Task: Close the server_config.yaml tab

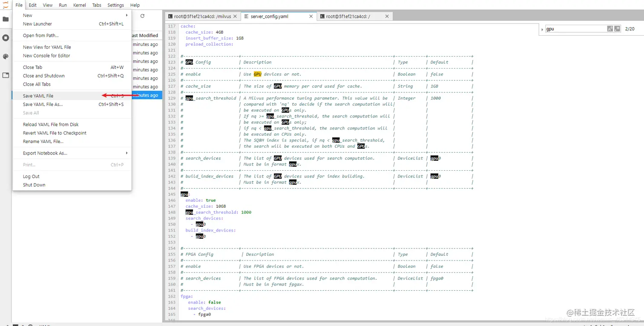Action: [x=311, y=17]
